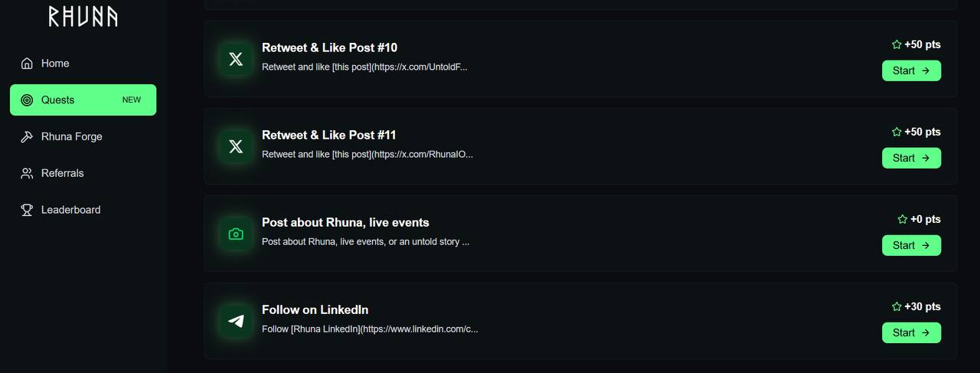Open the Quests menu item

pos(83,100)
